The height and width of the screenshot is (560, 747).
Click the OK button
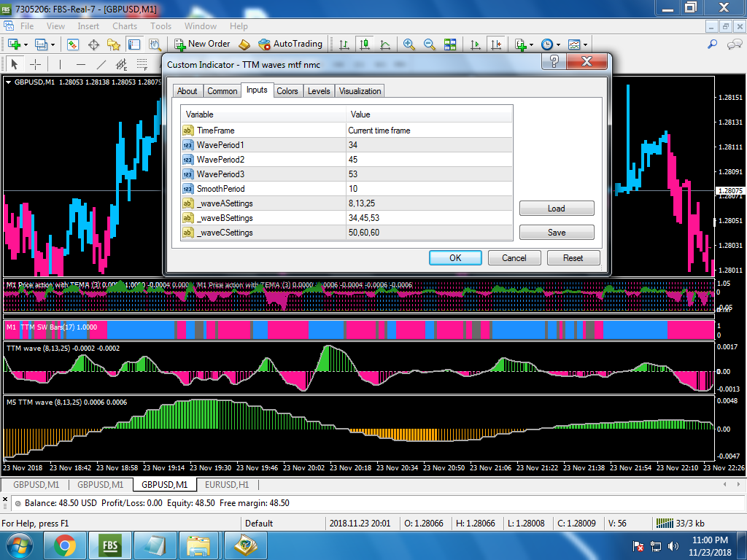tap(455, 257)
